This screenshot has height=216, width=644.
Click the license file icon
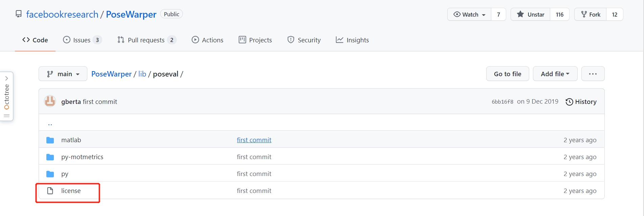point(50,191)
